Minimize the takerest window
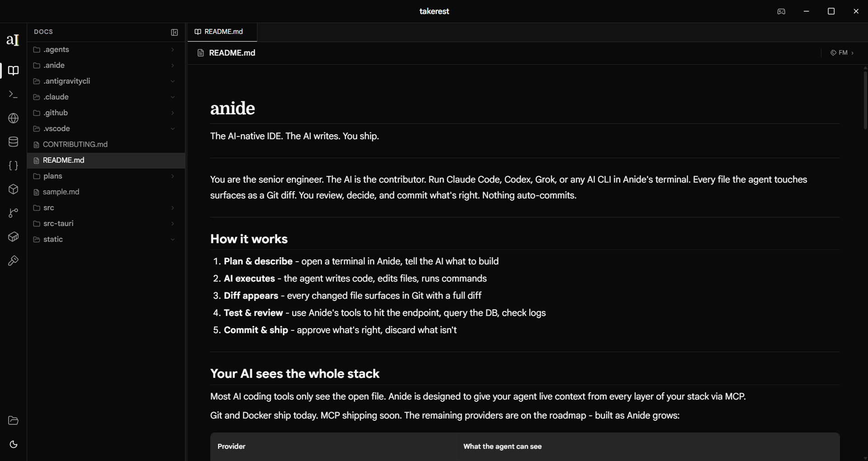The image size is (868, 461). 806,11
